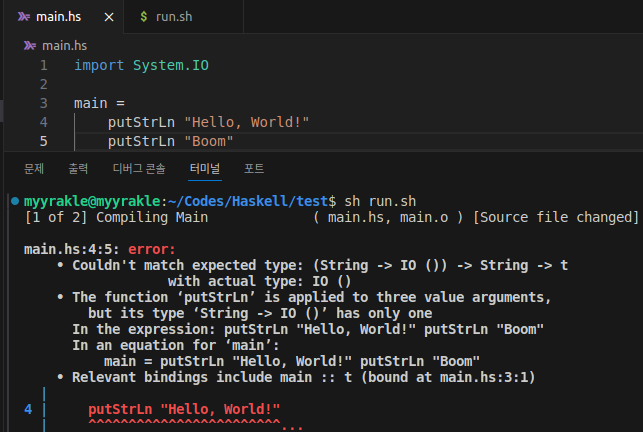Click the terminal prompt command decoration circle
The width and height of the screenshot is (643, 432).
pos(9,201)
